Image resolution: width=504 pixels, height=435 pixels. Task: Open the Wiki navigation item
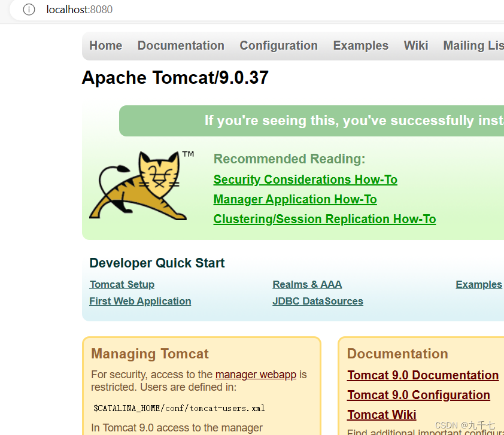click(x=415, y=45)
